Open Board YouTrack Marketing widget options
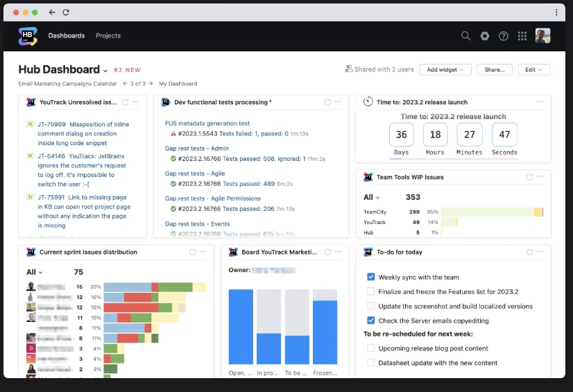The image size is (573, 392). [x=338, y=252]
